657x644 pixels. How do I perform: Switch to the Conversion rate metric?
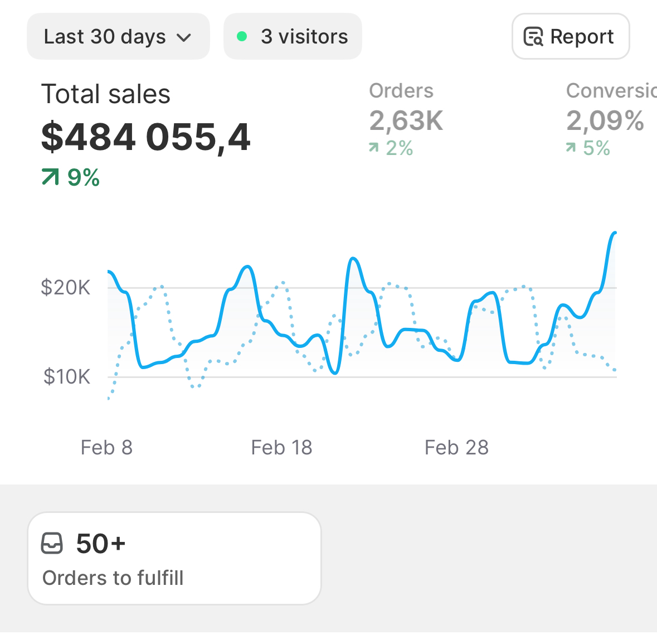pyautogui.click(x=611, y=91)
